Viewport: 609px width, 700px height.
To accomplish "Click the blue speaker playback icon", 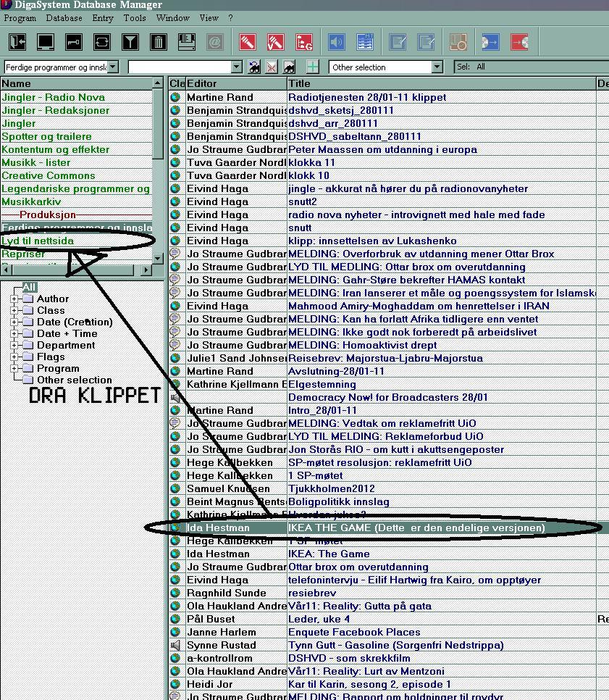I will (337, 42).
